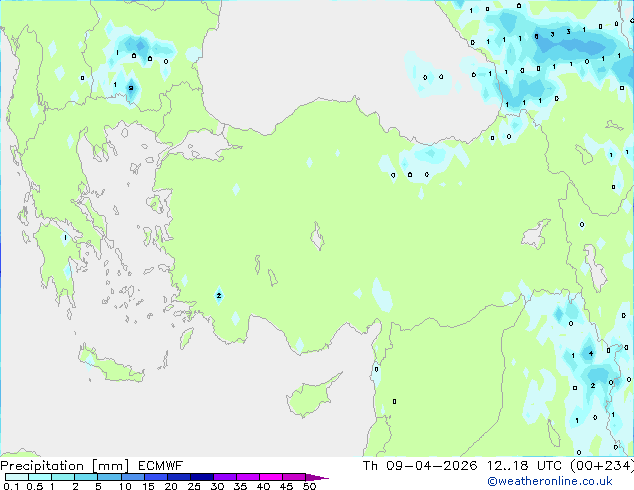The width and height of the screenshot is (634, 490).
Task: Click the legend scale label "25"
Action: pos(194,486)
